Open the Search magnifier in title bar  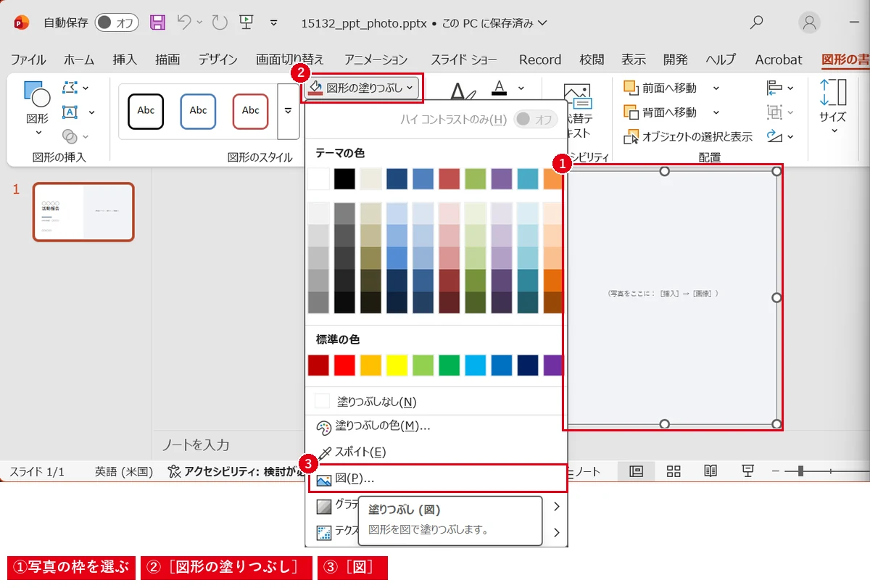[756, 22]
